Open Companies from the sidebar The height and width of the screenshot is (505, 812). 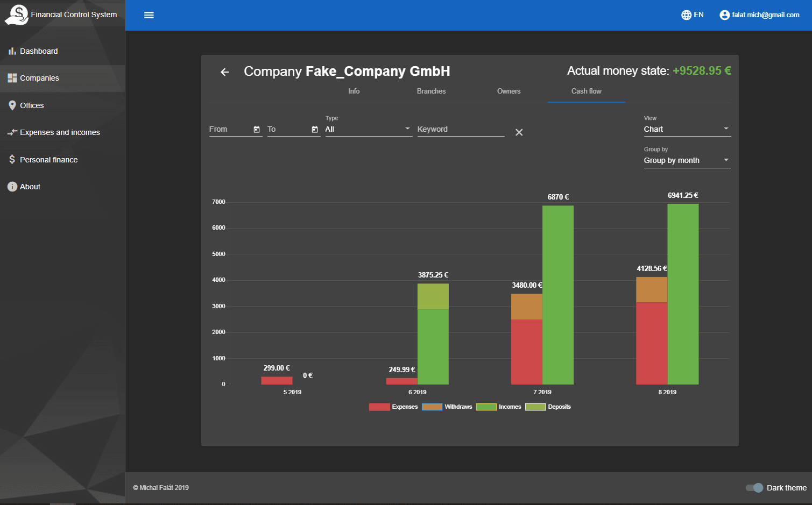[x=62, y=78]
